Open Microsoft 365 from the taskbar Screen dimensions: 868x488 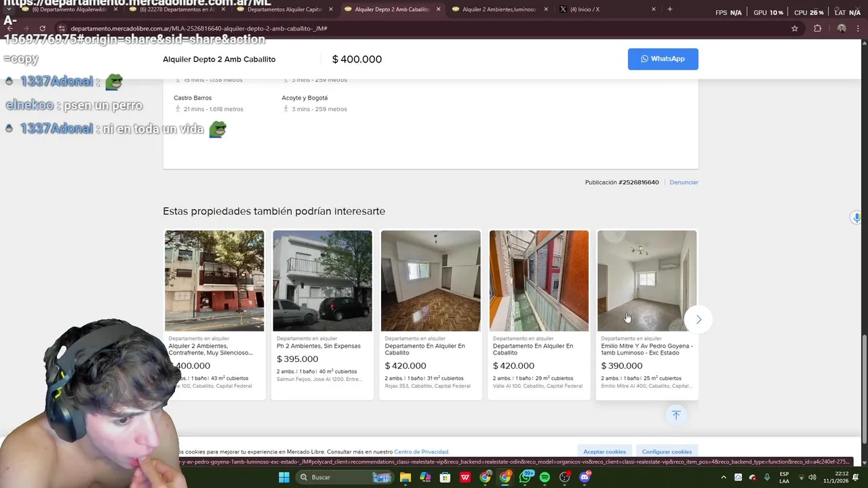pos(425,477)
